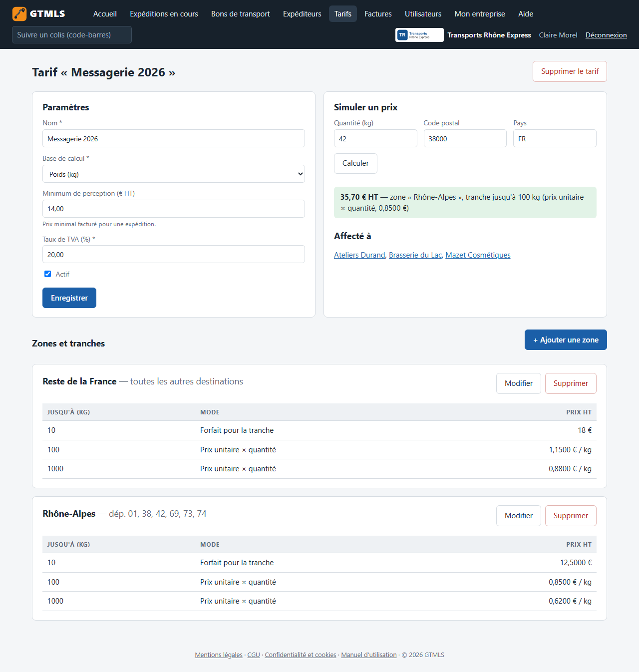The width and height of the screenshot is (639, 672).
Task: Click Modifier for Rhône-Alpes zone
Action: (519, 516)
